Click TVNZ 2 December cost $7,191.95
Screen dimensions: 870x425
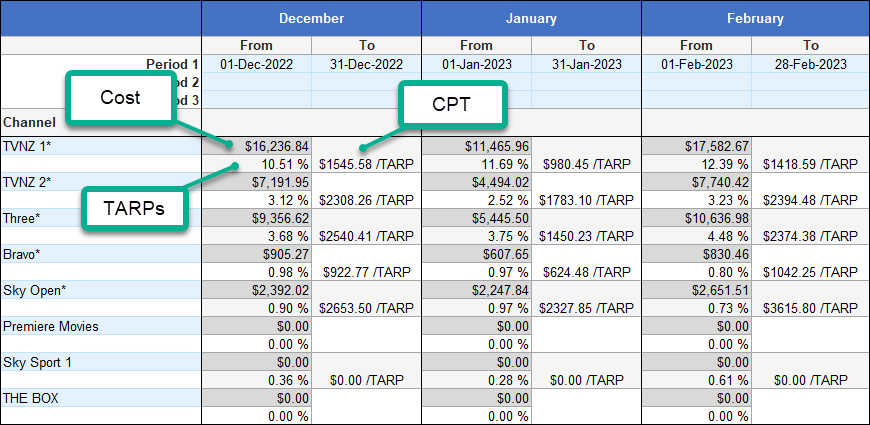(x=256, y=182)
